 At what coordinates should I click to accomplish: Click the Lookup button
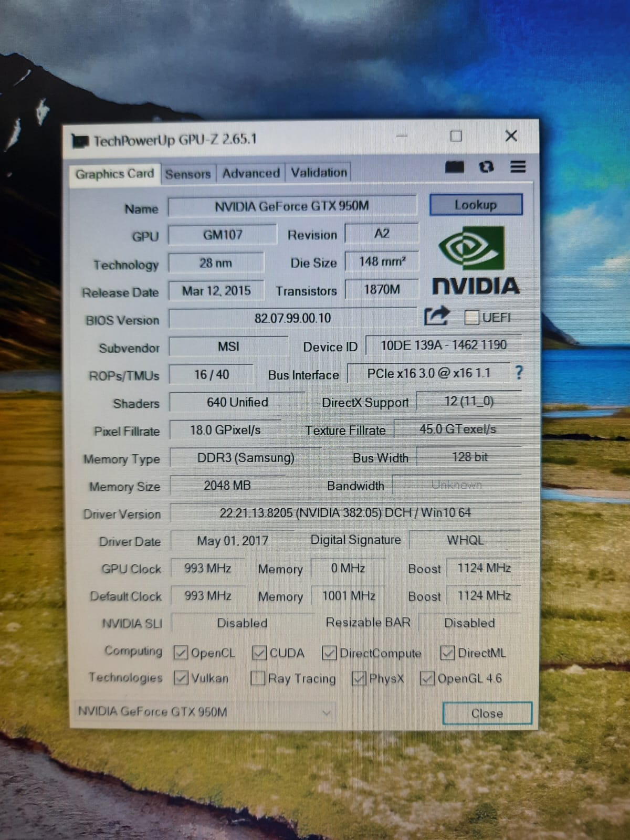click(x=476, y=204)
